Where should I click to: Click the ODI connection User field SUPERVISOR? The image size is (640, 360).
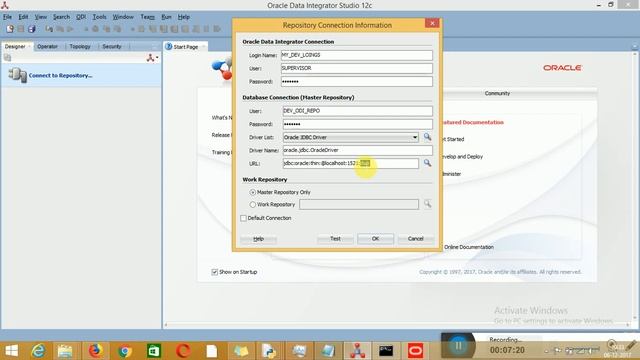click(357, 68)
